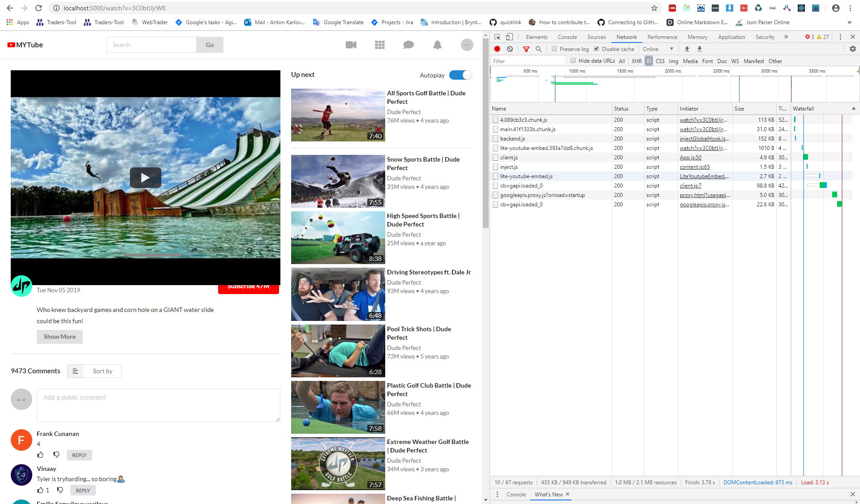Open DevTools settings gear
Viewport: 860px width, 504px height.
point(853,49)
